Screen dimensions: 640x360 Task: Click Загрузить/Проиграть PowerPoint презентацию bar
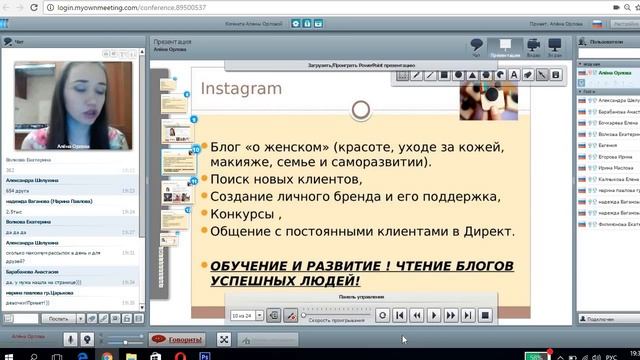(361, 65)
